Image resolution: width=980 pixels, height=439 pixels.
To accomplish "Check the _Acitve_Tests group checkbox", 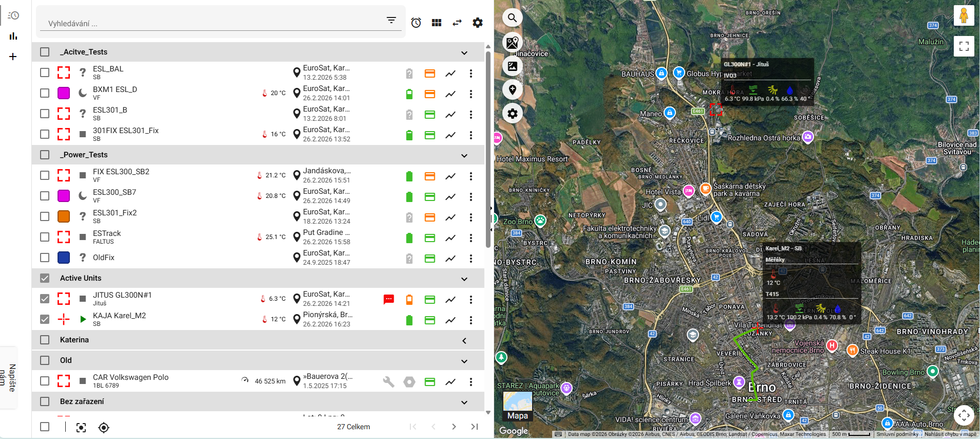I will coord(45,52).
